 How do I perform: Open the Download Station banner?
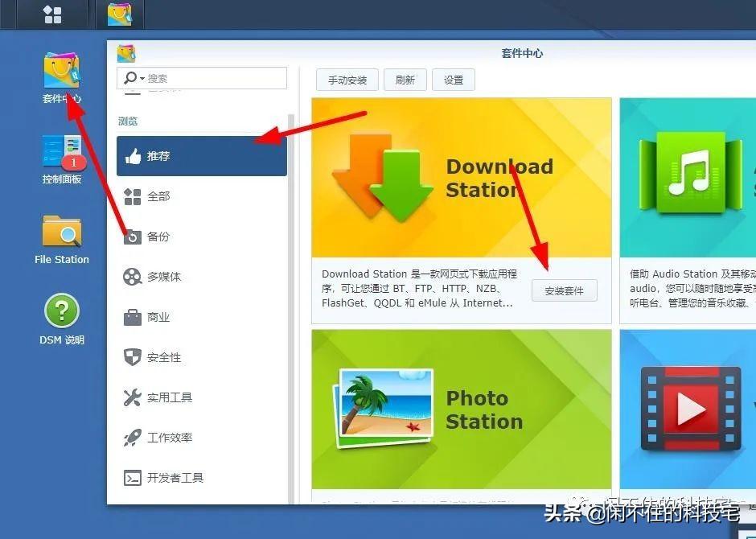462,178
